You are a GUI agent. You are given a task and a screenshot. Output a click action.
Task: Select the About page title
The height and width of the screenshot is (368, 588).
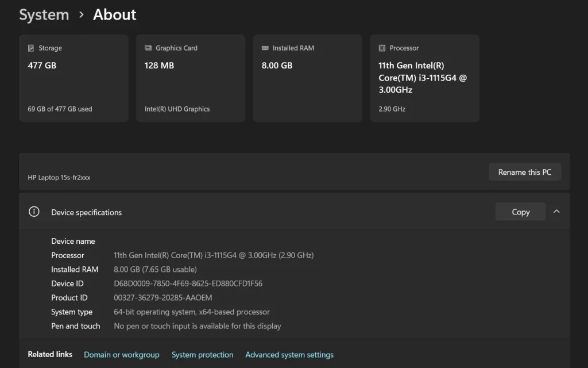[x=115, y=15]
